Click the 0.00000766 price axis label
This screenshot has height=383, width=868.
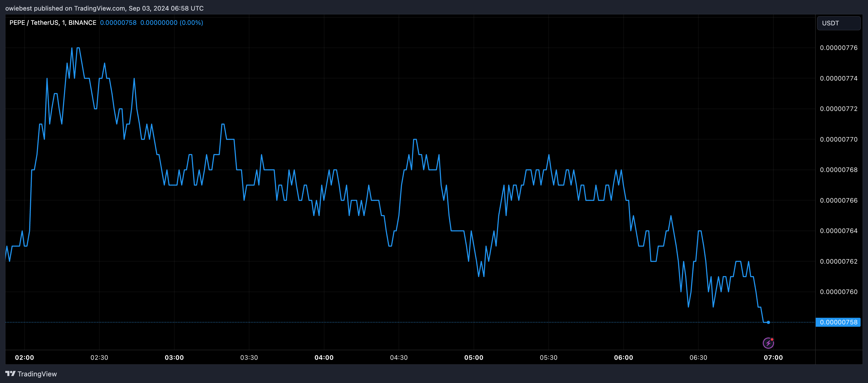click(839, 200)
